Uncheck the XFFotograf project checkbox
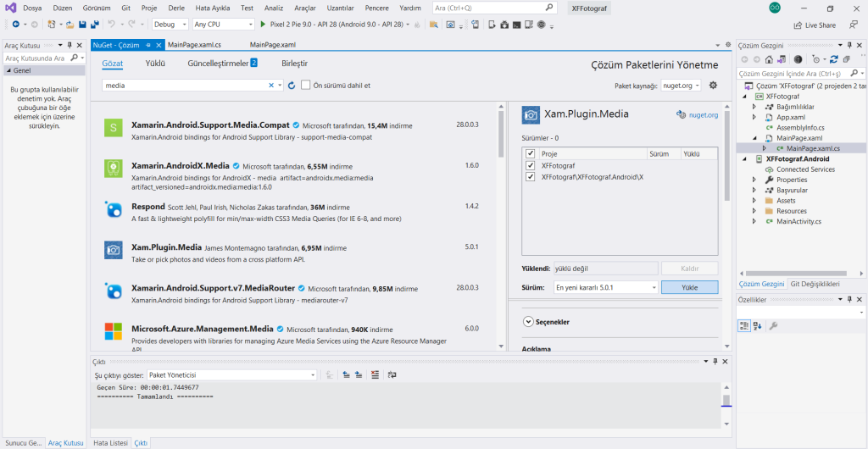Viewport: 868px width, 449px height. [x=531, y=166]
